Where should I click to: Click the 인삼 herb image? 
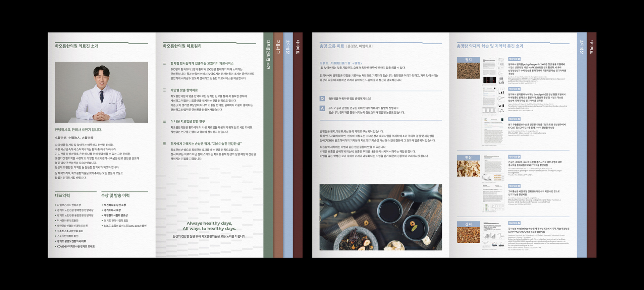pos(468,166)
